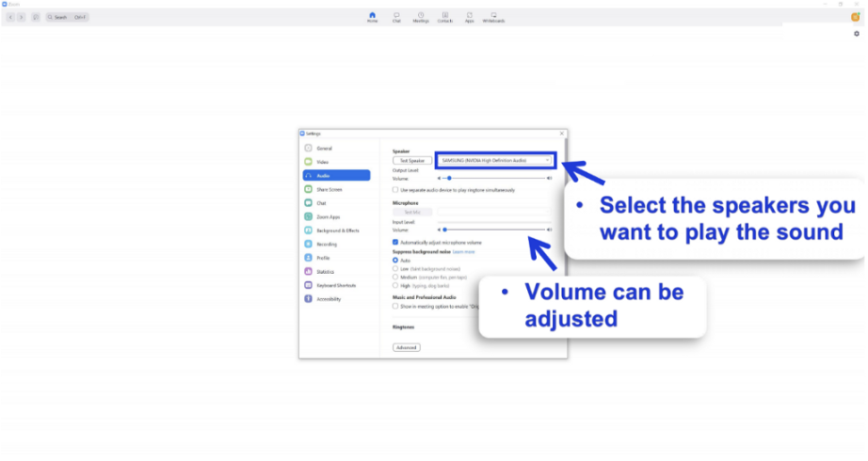Click the Test Speaker button
868x461 pixels.
412,161
